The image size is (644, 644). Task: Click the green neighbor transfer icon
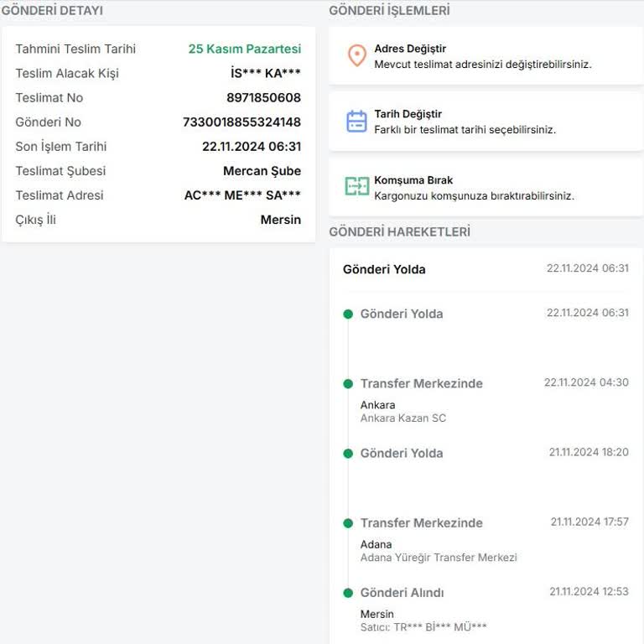click(x=357, y=186)
